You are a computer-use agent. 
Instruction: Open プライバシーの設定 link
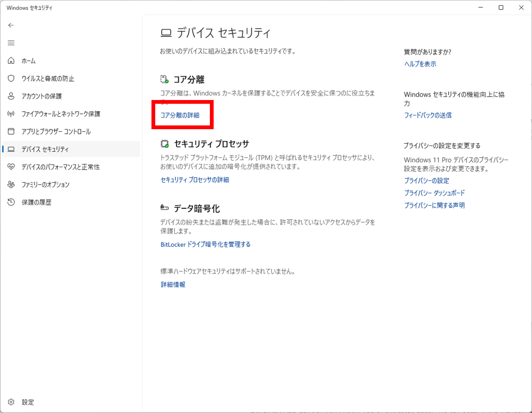click(426, 180)
